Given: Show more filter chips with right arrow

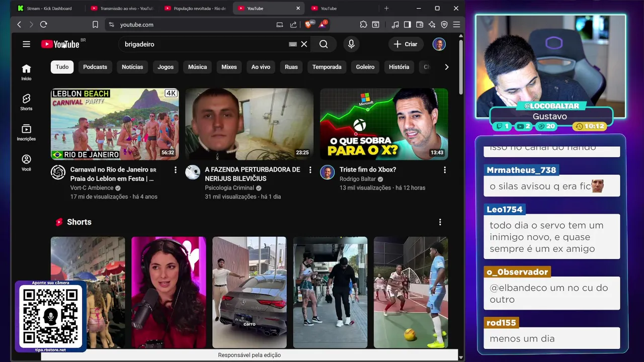Looking at the screenshot, I should pyautogui.click(x=446, y=67).
